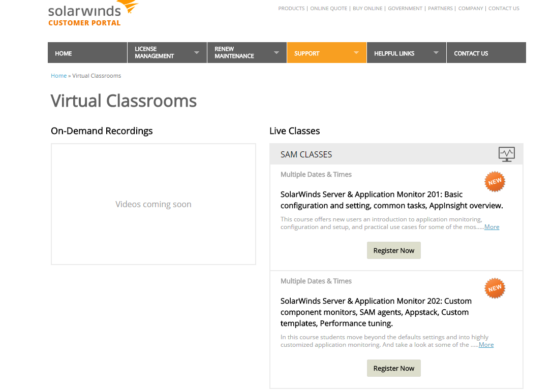
Task: Click the On-Demand Recordings heading
Action: [x=102, y=131]
